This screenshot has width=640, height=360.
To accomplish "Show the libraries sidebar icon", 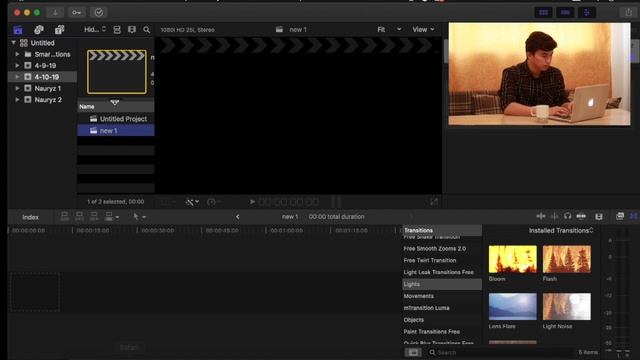I will (18, 30).
